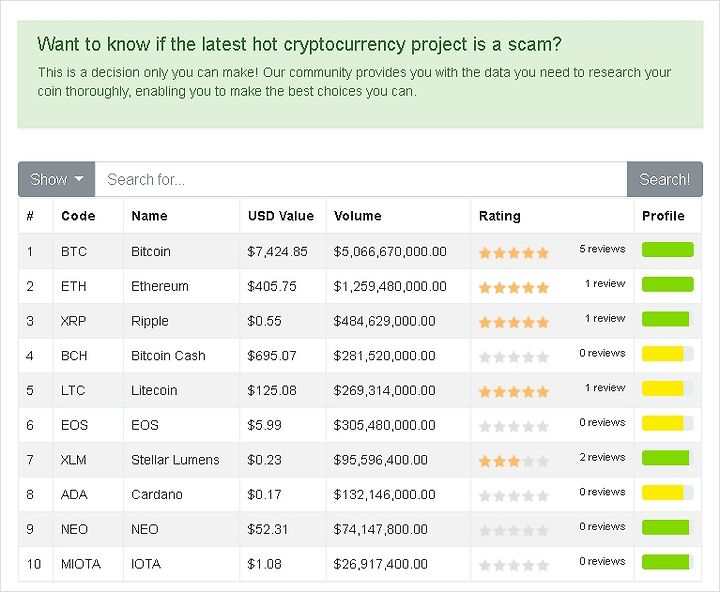Open the 0 reviews link for Cardano
This screenshot has width=720, height=592.
[602, 492]
